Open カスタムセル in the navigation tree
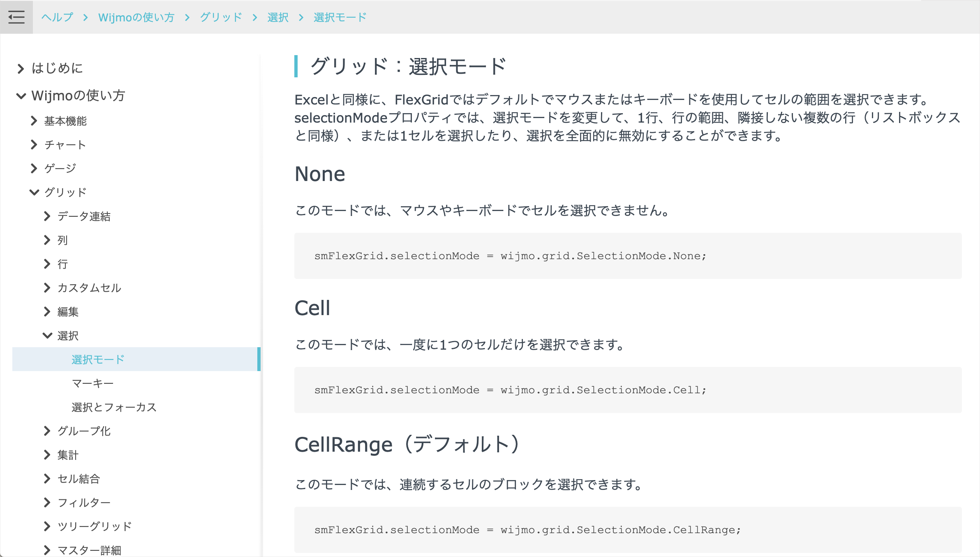Screen dimensions: 980x557 (x=90, y=288)
